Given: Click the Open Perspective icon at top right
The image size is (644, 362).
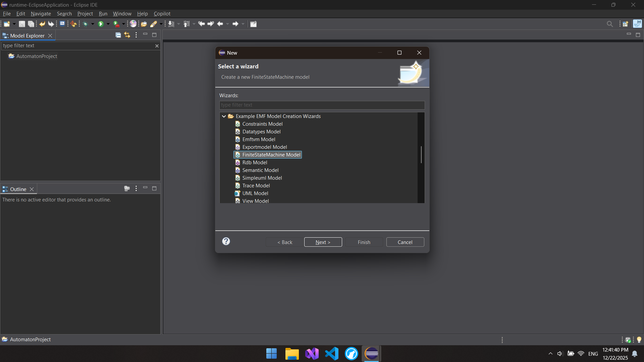Looking at the screenshot, I should tap(625, 24).
